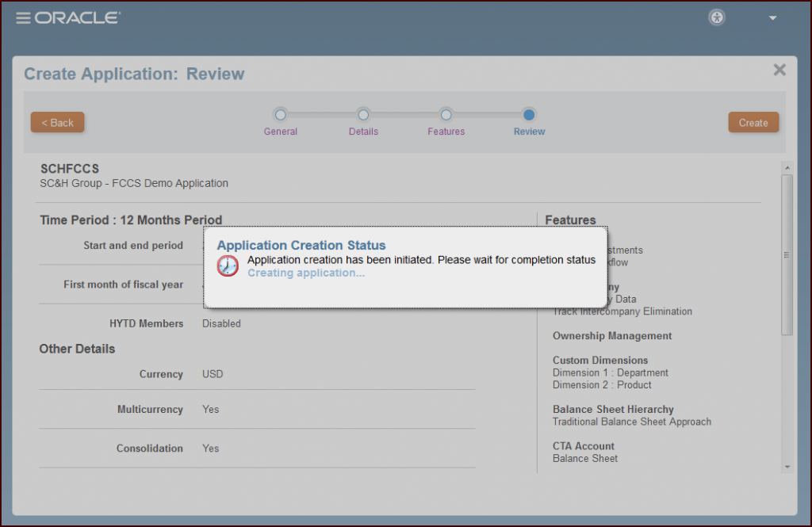The image size is (812, 527).
Task: Click Dimension 1 : Department
Action: [610, 372]
